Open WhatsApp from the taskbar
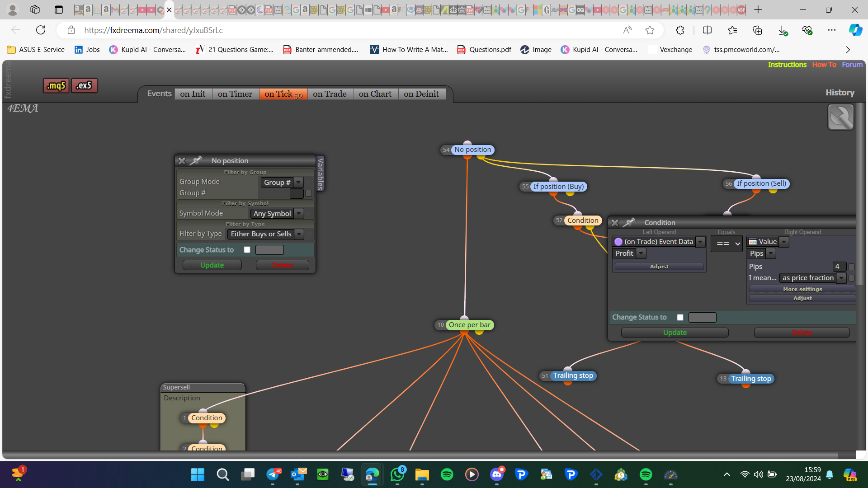 (397, 474)
